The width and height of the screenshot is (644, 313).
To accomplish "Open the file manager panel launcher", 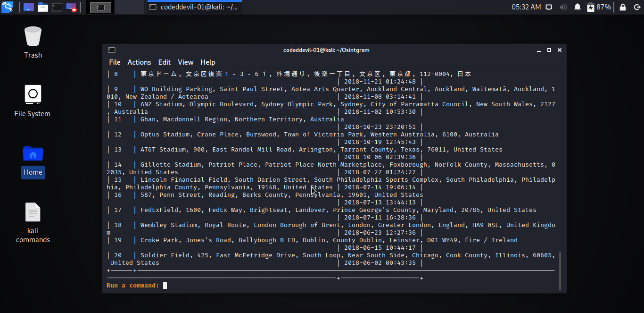I will point(43,7).
